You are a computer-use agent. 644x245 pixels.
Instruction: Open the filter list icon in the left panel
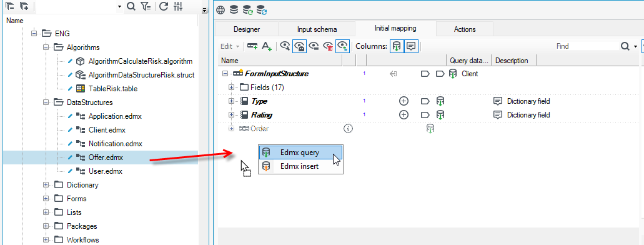coord(146,6)
